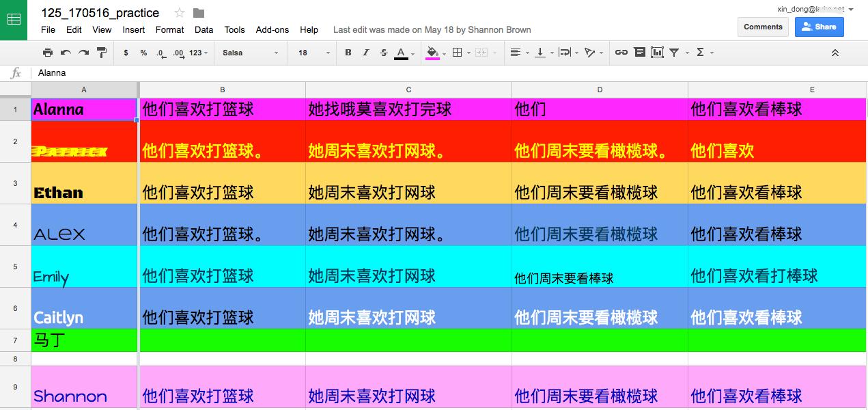Image resolution: width=868 pixels, height=410 pixels.
Task: Toggle italic formatting
Action: 365,52
